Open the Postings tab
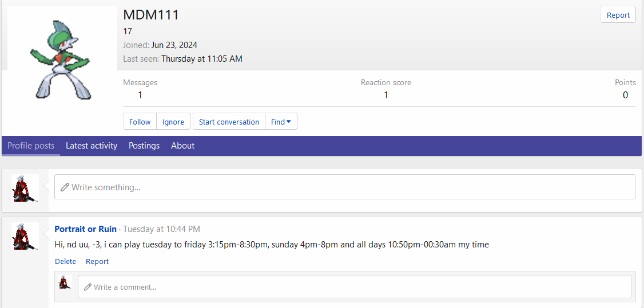Viewport: 644px width, 308px height. (x=144, y=146)
